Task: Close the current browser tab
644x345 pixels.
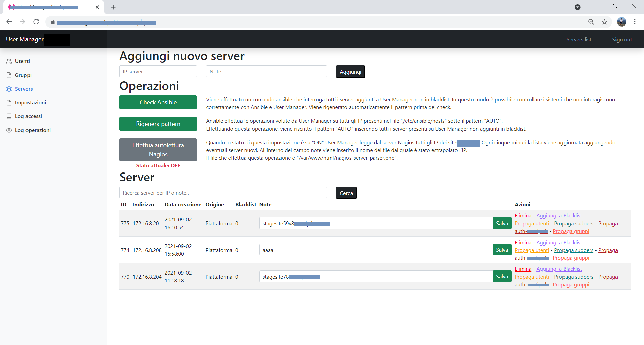Action: tap(97, 7)
